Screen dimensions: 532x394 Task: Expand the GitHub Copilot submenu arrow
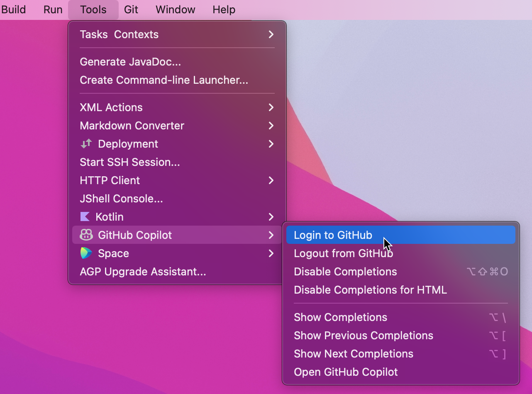point(271,235)
